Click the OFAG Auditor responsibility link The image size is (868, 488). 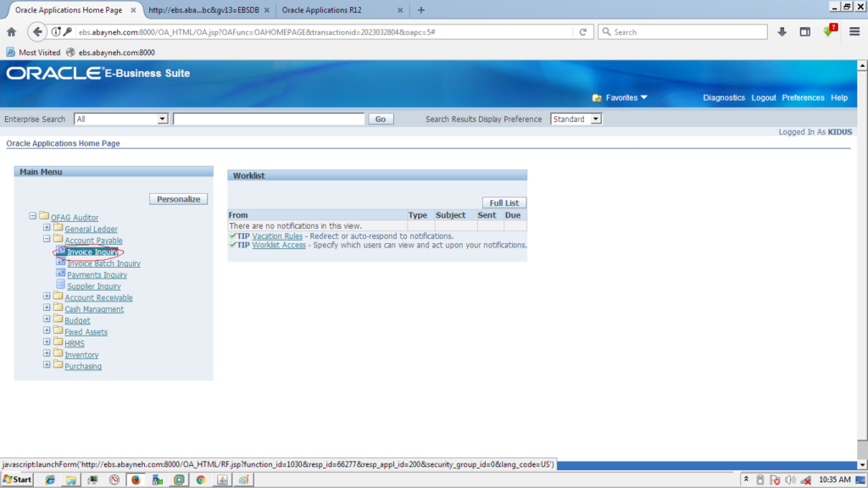75,218
